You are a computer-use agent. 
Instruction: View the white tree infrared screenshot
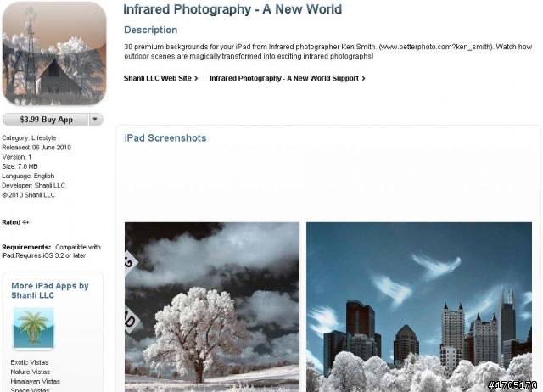(212, 307)
